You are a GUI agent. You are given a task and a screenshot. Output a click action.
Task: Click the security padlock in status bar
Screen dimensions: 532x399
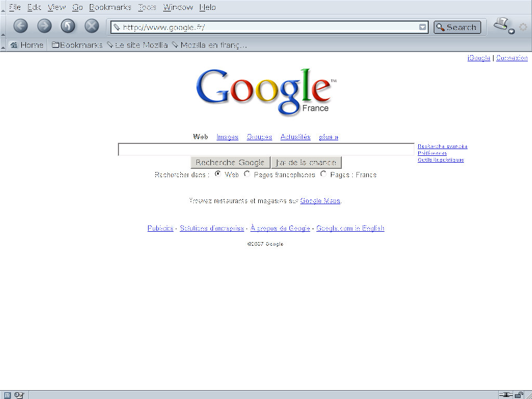coord(518,395)
